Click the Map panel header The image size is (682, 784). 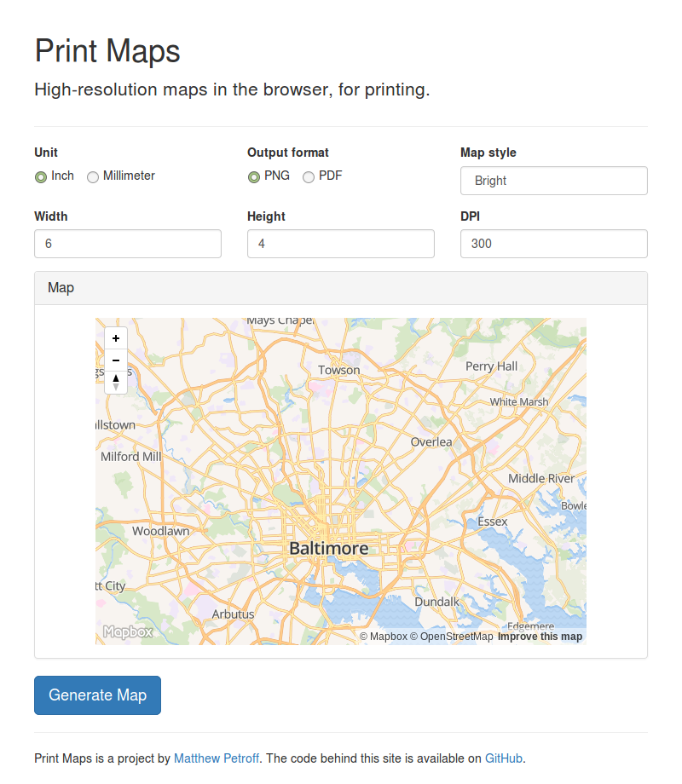coord(61,287)
